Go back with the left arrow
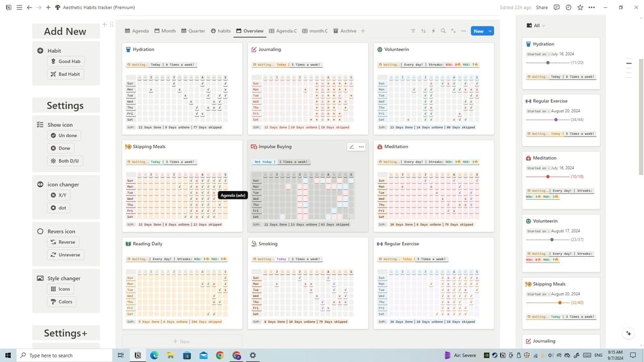This screenshot has height=362, width=644. tap(29, 8)
